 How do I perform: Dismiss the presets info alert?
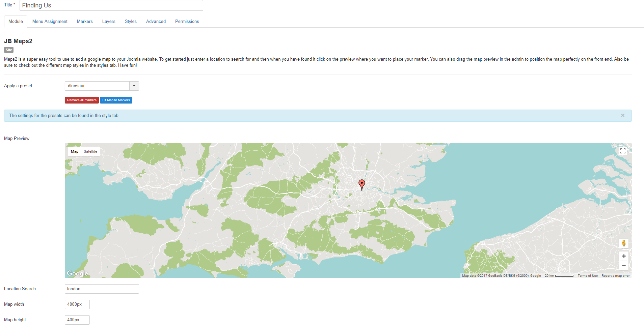[622, 115]
